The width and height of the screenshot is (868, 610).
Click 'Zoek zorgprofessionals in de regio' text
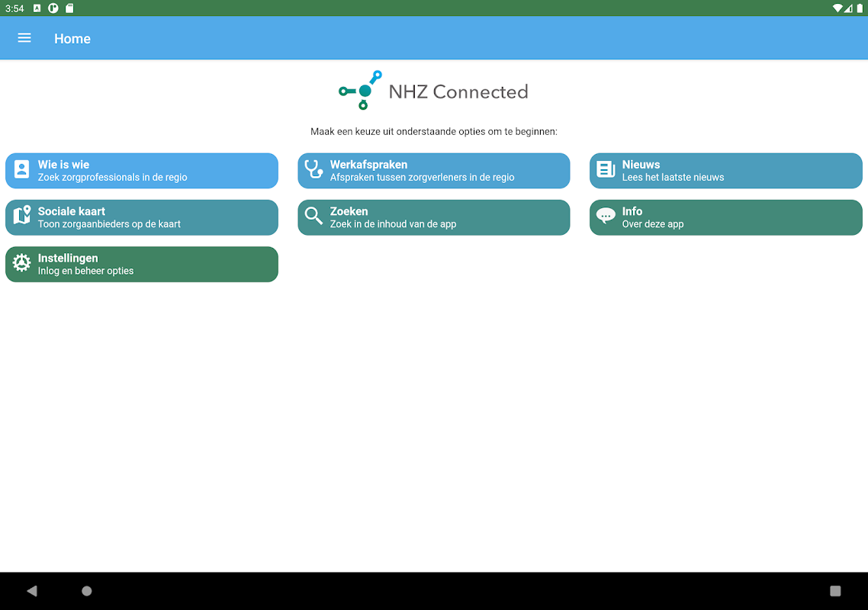click(112, 177)
